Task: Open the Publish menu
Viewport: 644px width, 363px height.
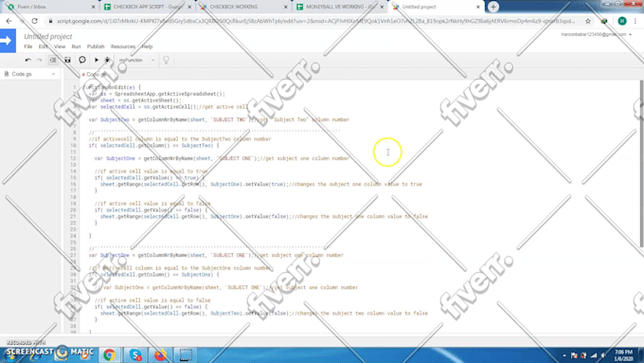Action: [x=96, y=46]
